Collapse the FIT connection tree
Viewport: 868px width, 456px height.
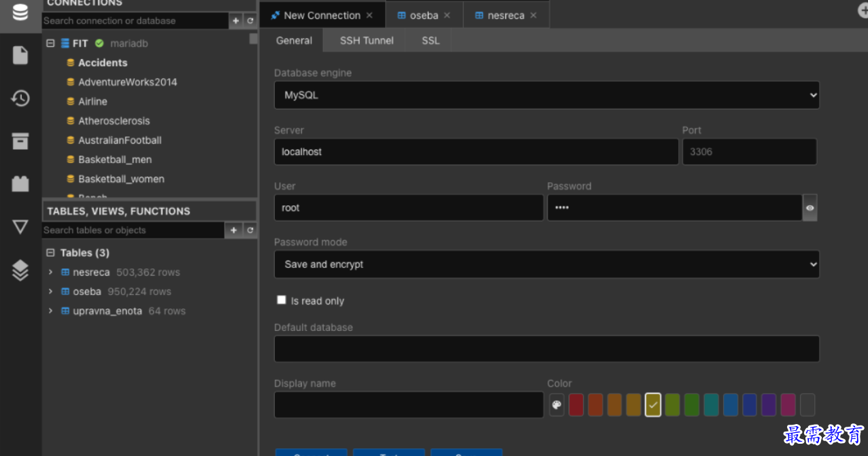click(x=50, y=43)
